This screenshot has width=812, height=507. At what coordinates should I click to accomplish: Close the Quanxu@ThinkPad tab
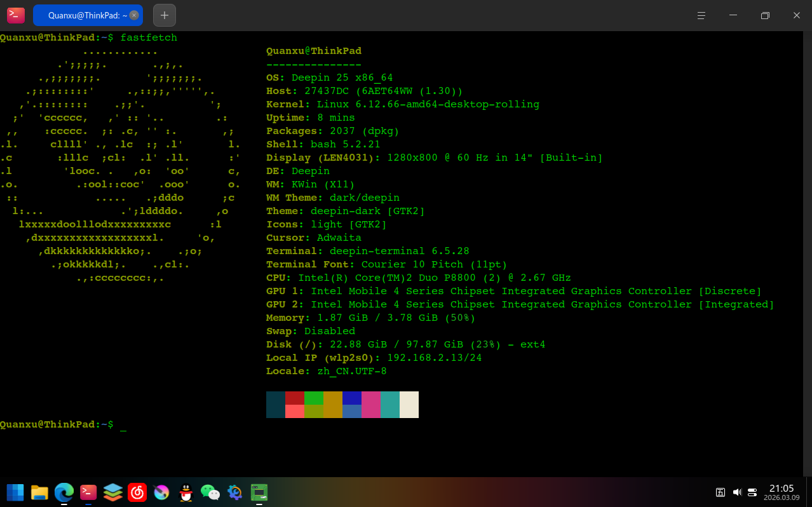pos(134,15)
